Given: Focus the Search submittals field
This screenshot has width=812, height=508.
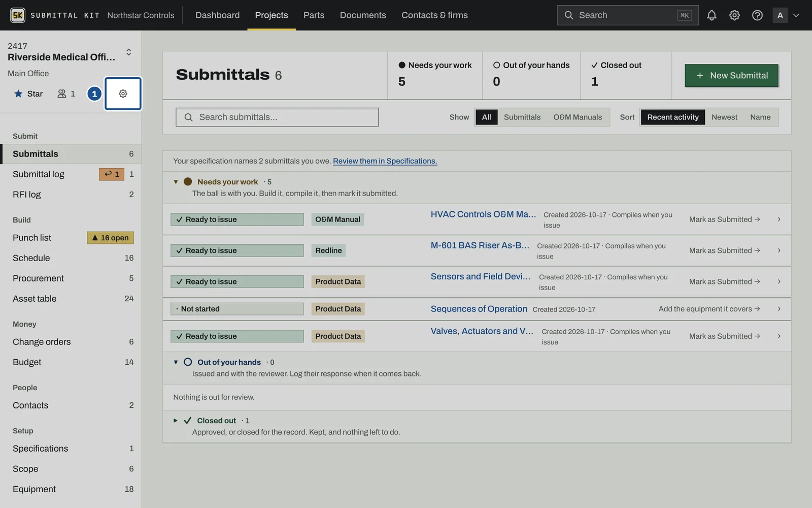Looking at the screenshot, I should (x=277, y=117).
